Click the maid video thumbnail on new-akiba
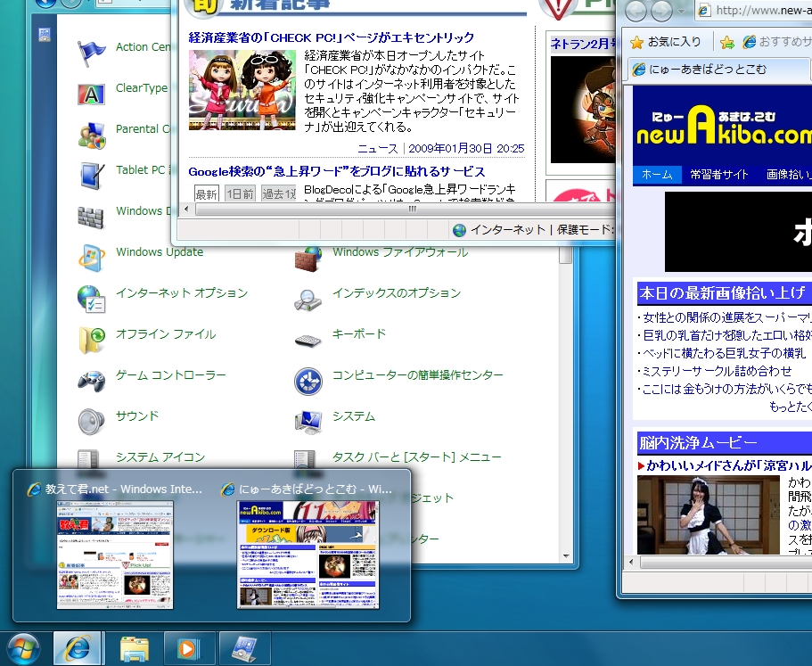Screen dimensions: 812x666 coord(708,514)
